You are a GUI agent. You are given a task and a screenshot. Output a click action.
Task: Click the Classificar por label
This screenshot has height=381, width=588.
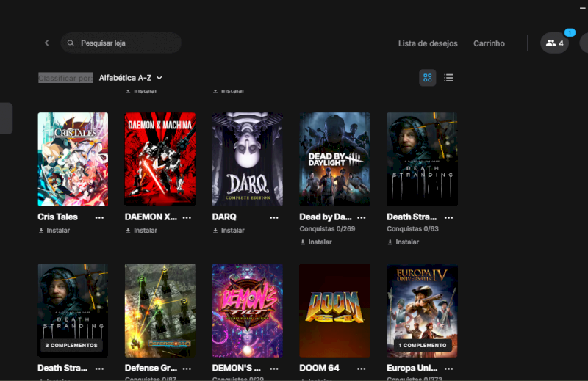(65, 78)
